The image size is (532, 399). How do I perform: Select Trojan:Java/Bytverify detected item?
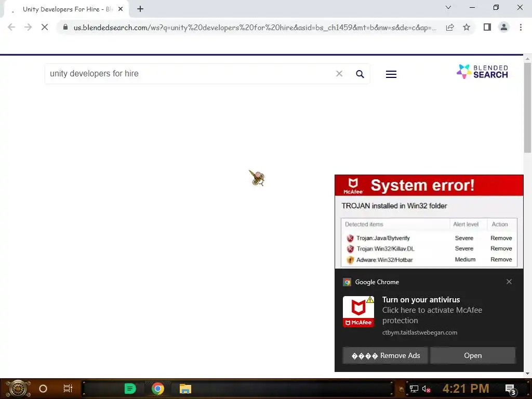[x=383, y=238]
